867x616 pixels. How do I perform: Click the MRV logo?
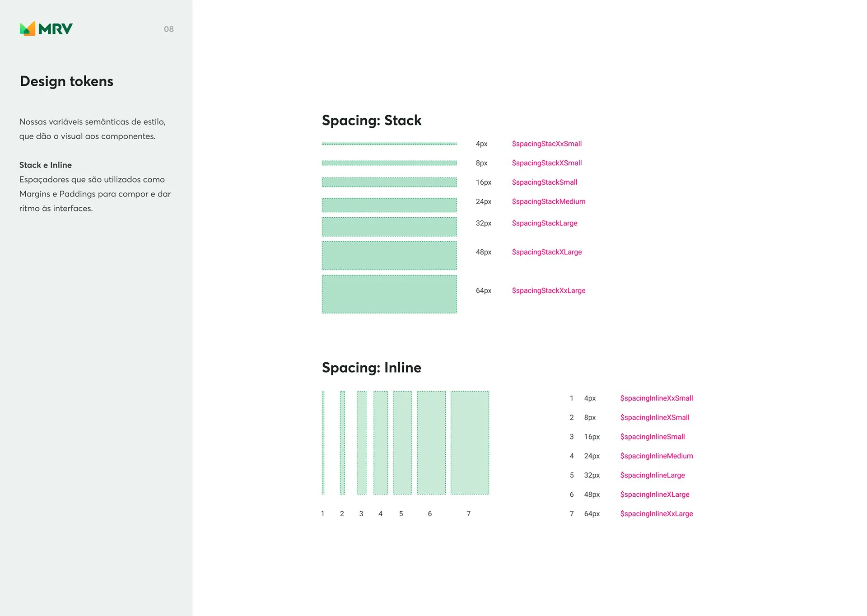(46, 28)
